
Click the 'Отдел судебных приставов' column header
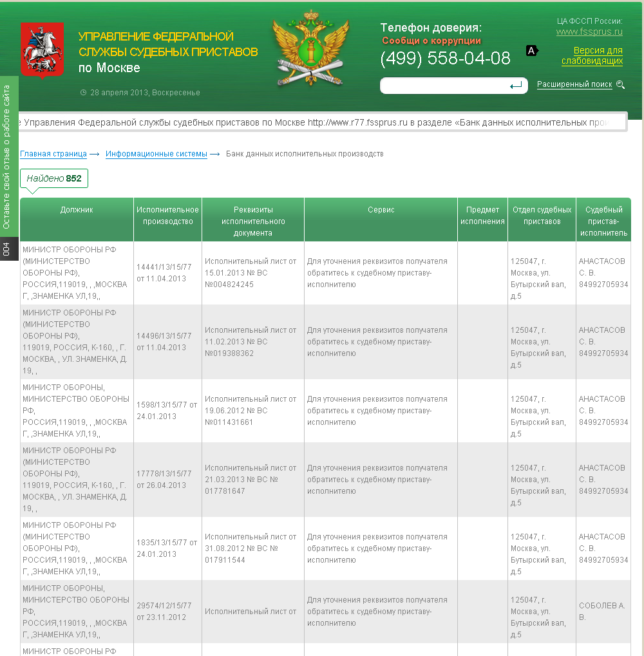(542, 216)
